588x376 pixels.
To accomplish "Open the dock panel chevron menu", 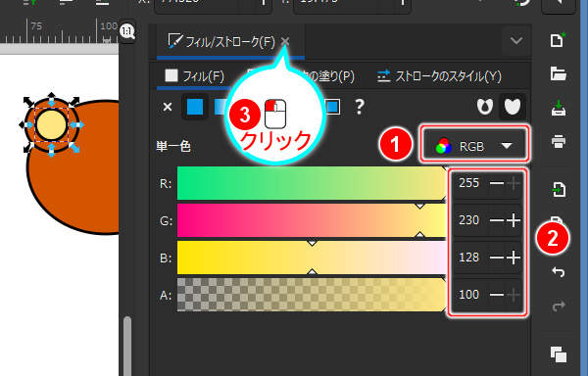I will click(516, 40).
